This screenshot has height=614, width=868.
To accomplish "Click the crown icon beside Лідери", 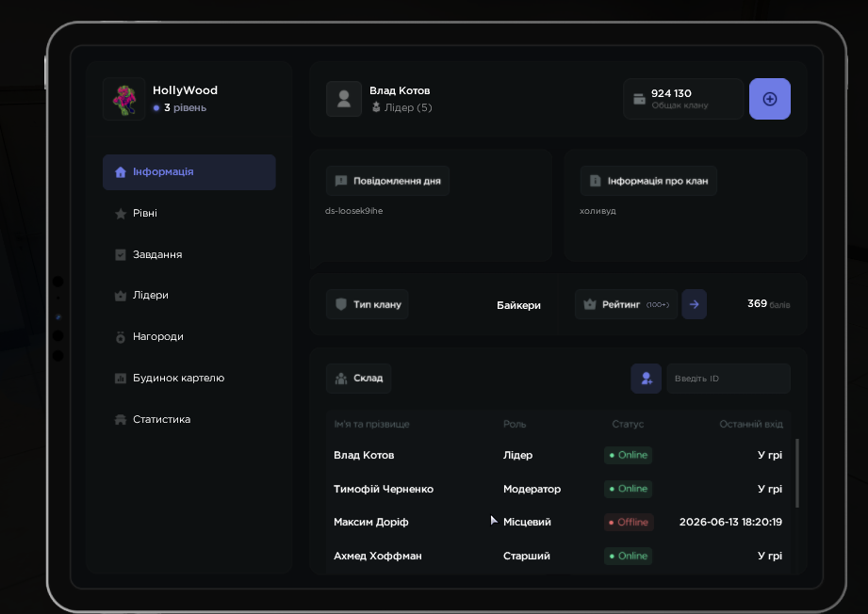I will click(120, 296).
